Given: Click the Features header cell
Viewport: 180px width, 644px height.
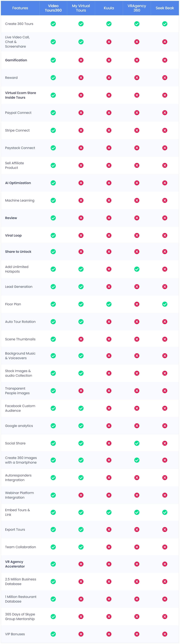Looking at the screenshot, I should pos(20,8).
